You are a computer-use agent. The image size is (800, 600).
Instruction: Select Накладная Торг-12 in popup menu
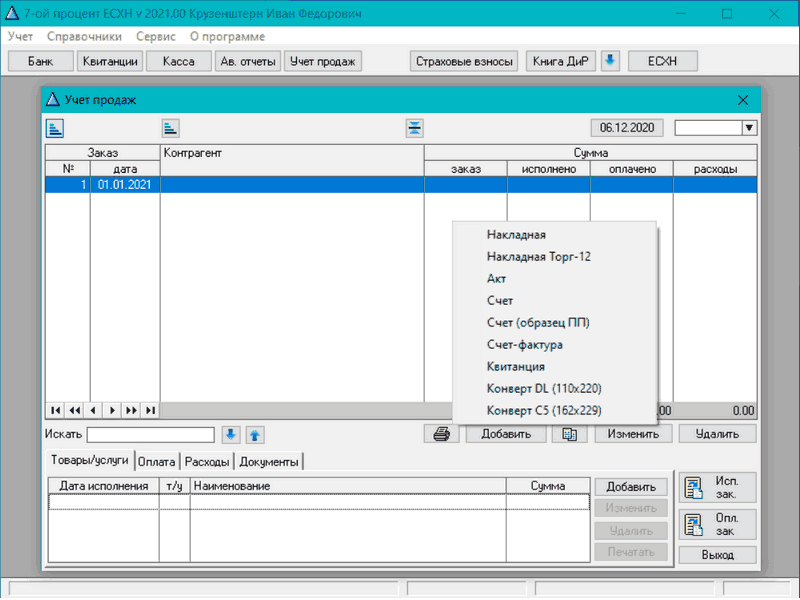coord(539,257)
